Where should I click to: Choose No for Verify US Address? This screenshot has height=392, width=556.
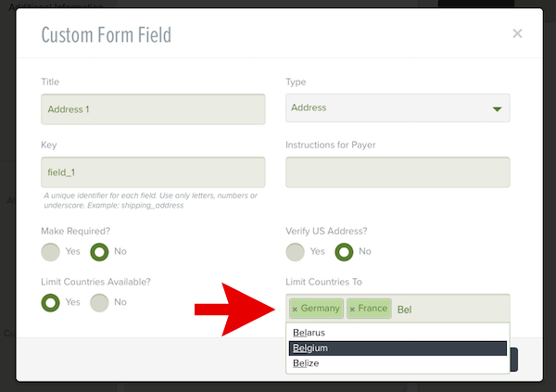345,251
